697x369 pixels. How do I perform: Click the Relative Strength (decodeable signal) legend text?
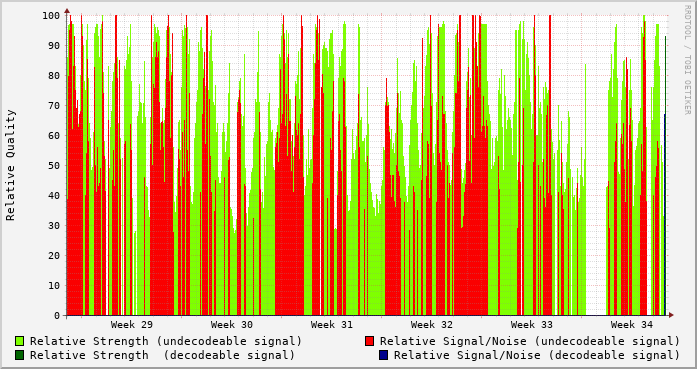click(x=162, y=355)
